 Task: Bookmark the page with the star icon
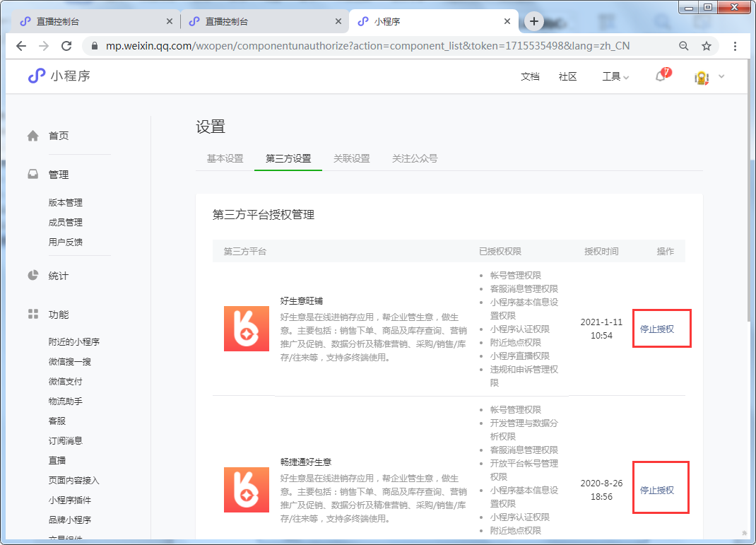click(707, 46)
